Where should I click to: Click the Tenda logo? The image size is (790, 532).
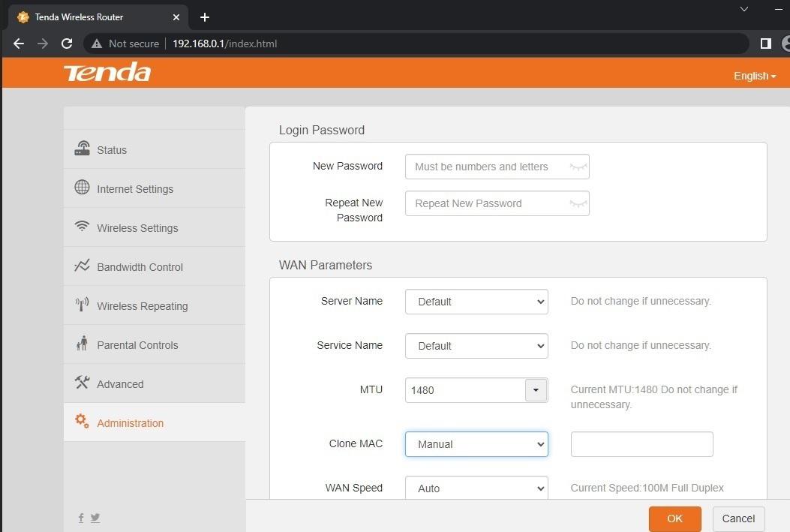[107, 73]
